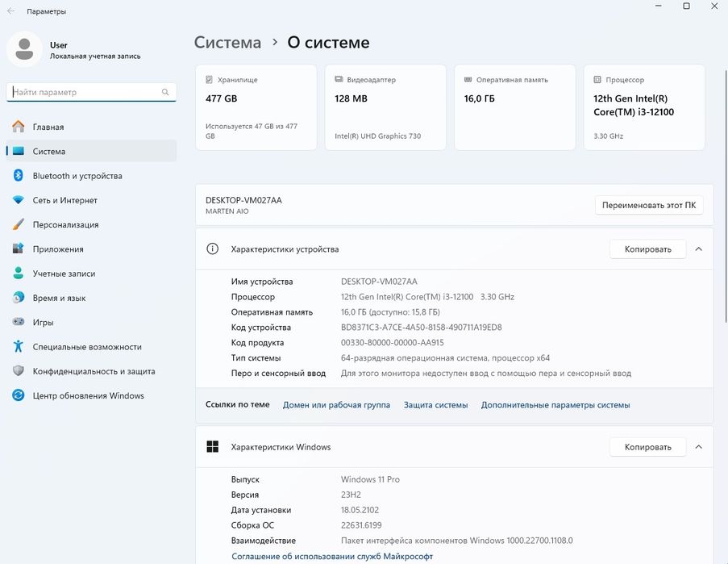This screenshot has height=564, width=728.
Task: Click the Конфиденциальность shield icon
Action: (18, 370)
